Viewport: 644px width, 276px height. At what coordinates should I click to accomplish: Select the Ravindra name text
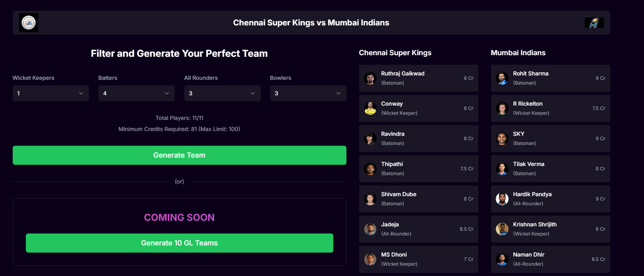pos(393,134)
